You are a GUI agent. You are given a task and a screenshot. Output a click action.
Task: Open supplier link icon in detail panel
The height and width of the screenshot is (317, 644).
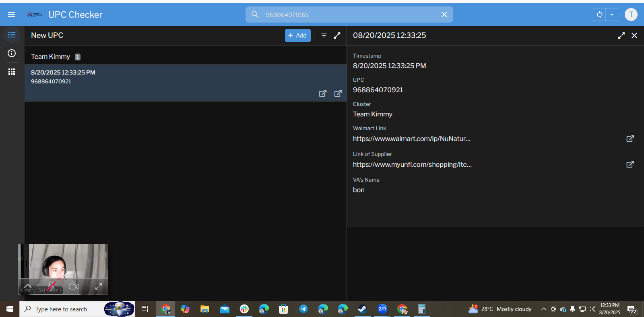630,164
